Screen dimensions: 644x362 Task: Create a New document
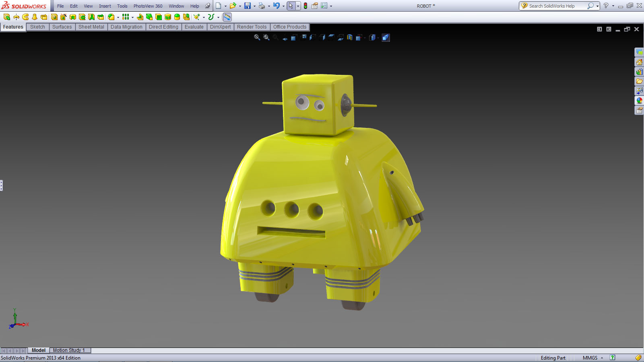click(219, 6)
